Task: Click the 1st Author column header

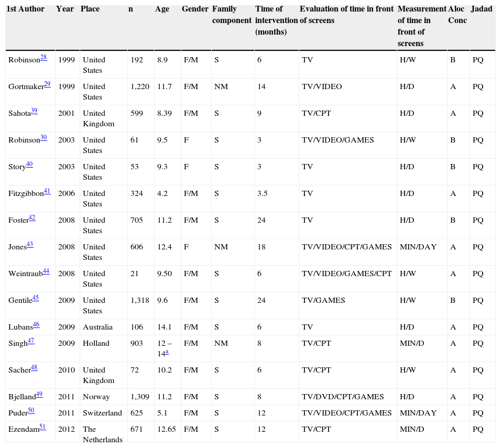Action: point(25,9)
